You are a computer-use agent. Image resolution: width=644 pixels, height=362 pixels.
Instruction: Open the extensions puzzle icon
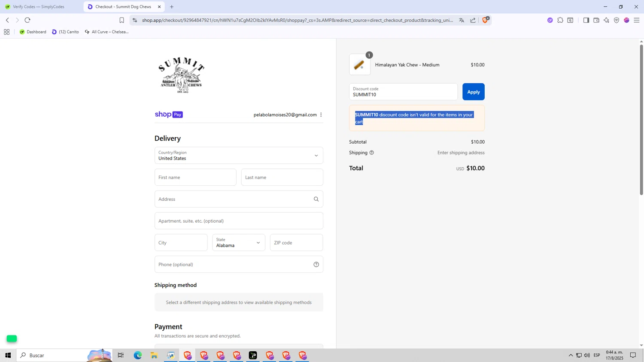pos(560,20)
